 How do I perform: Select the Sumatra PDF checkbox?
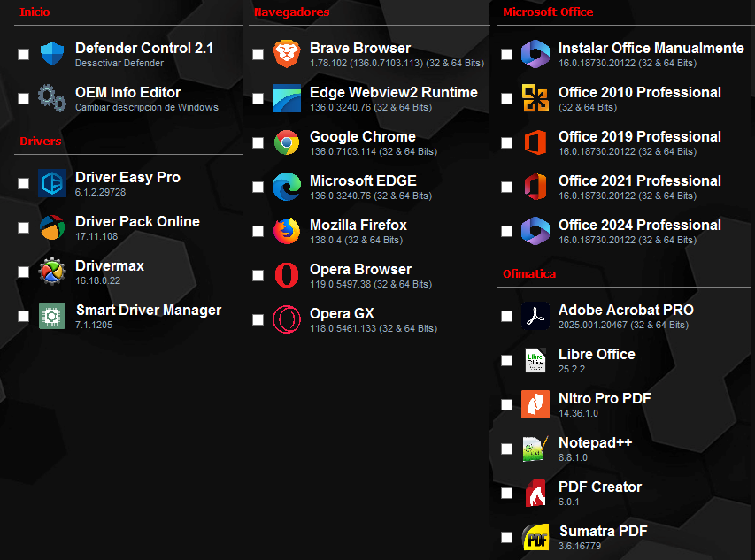point(506,538)
